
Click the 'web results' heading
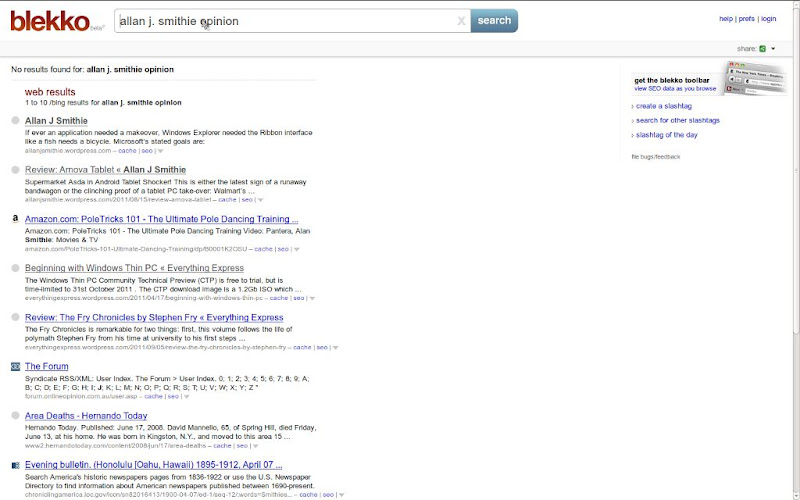50,92
